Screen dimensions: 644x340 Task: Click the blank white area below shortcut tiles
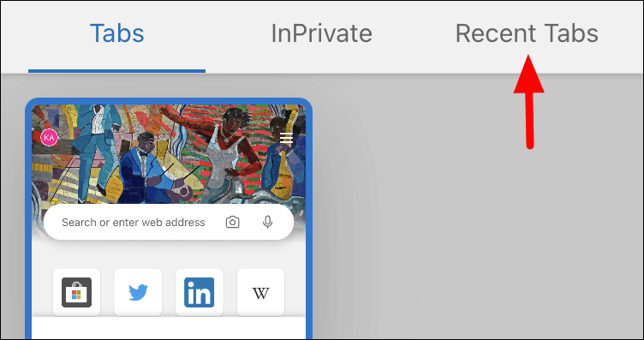pyautogui.click(x=169, y=329)
